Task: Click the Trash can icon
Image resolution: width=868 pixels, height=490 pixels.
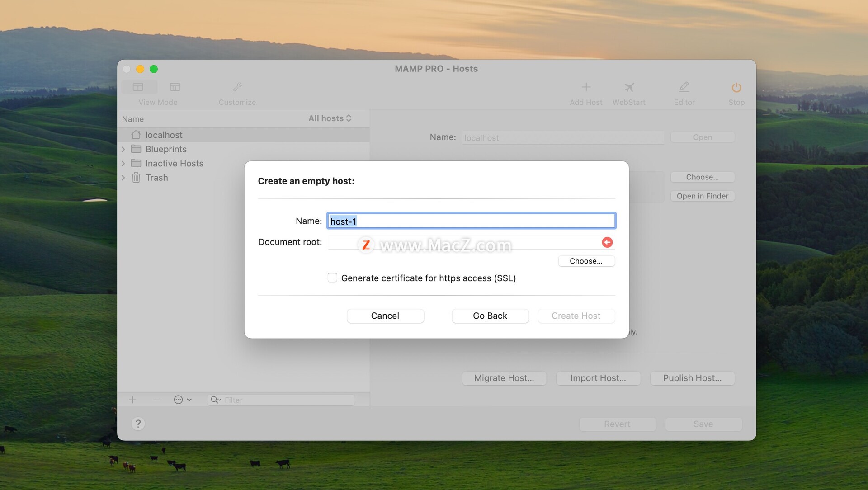Action: pos(136,177)
